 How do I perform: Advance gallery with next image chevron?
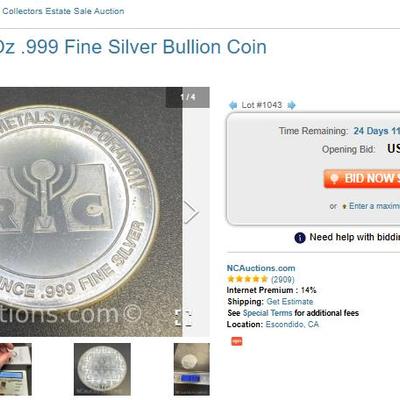pos(191,212)
